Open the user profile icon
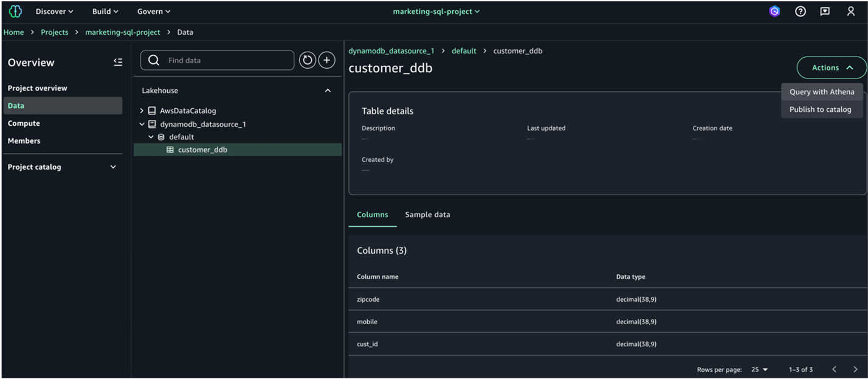868x379 pixels. [x=850, y=12]
